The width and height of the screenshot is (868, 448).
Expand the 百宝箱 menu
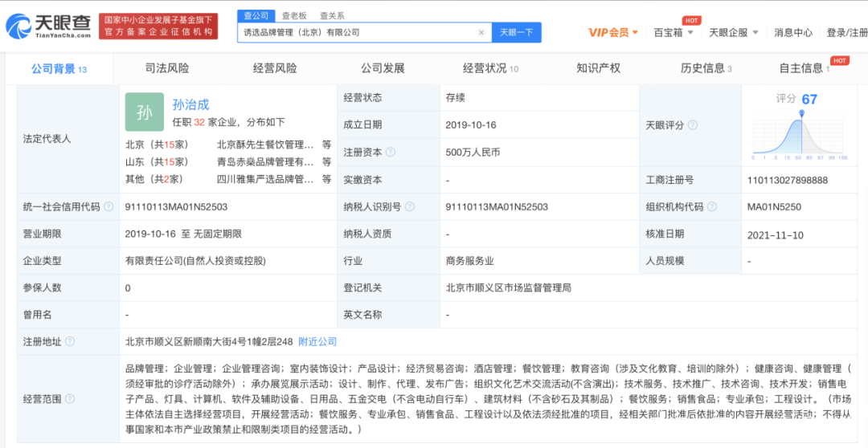click(x=672, y=33)
